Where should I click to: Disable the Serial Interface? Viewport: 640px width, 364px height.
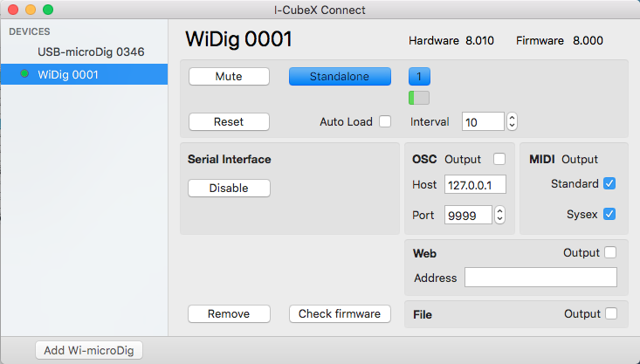point(229,188)
